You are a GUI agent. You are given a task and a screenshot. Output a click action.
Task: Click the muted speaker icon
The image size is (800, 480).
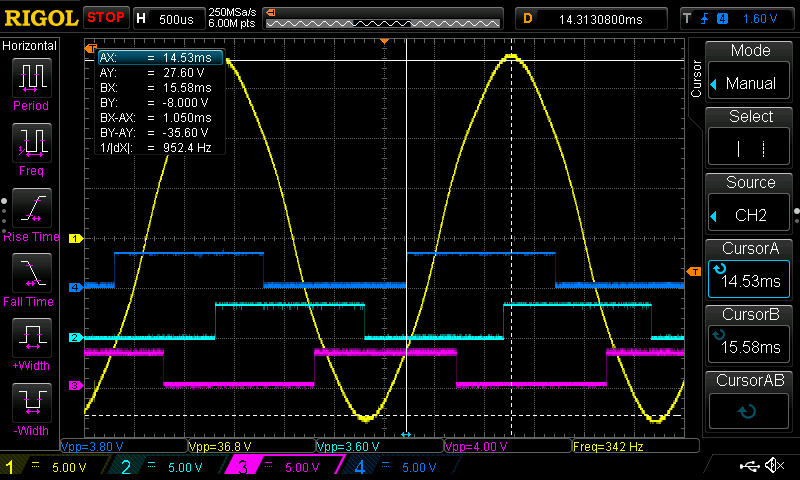click(x=776, y=465)
